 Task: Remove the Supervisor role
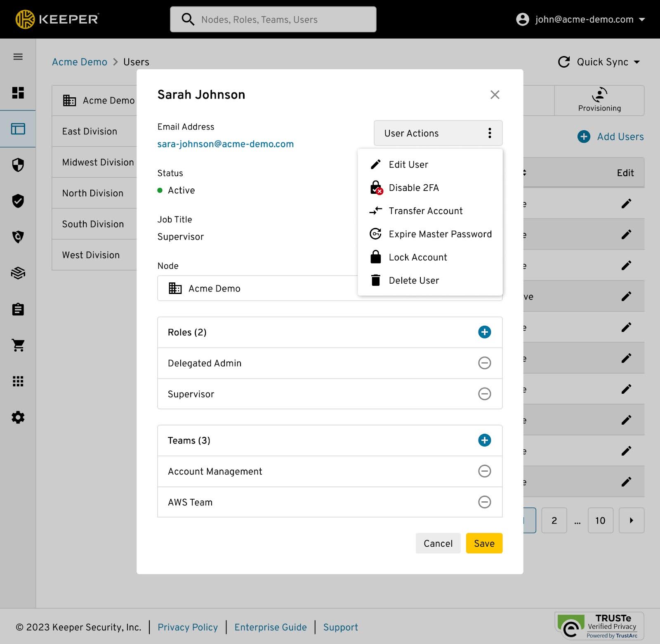484,394
